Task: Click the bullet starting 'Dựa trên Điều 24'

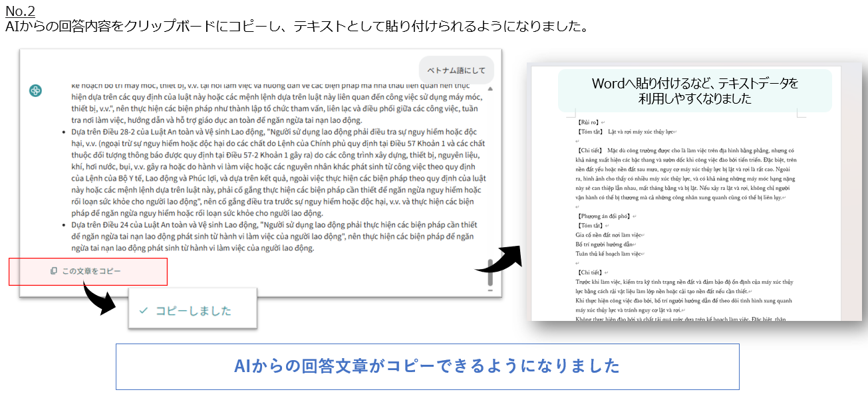Action: click(274, 237)
